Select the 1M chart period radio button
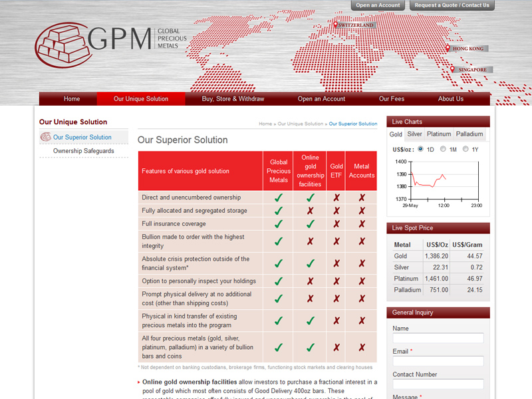Image resolution: width=532 pixels, height=399 pixels. pos(443,149)
